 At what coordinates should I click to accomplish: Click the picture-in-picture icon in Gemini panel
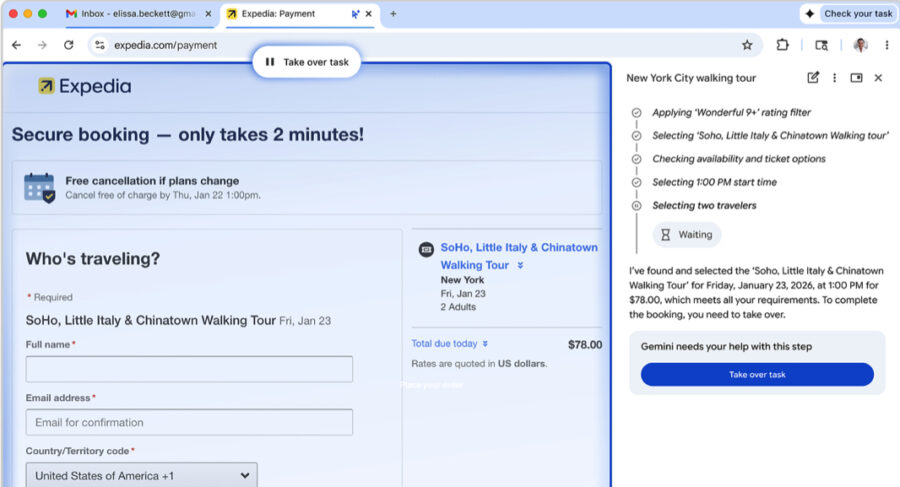(856, 78)
